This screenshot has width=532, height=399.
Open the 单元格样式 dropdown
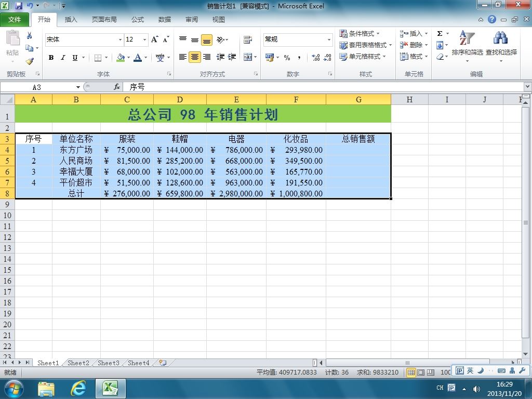(363, 56)
